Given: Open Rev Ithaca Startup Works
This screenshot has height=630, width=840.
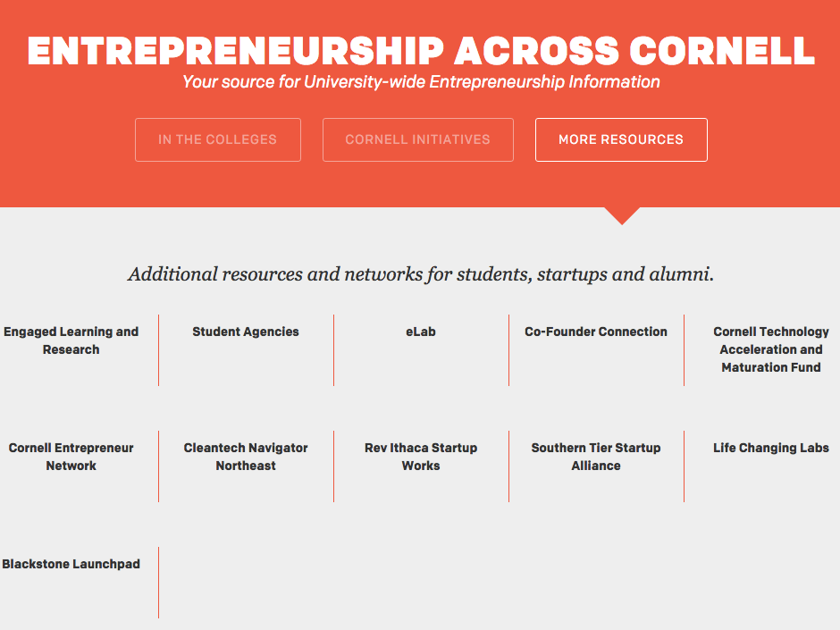Looking at the screenshot, I should coord(421,457).
